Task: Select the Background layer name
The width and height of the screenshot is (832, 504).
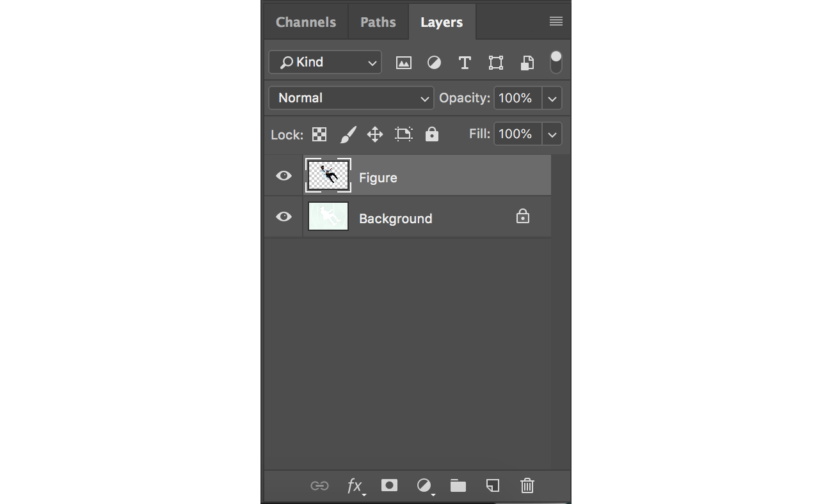Action: point(396,219)
